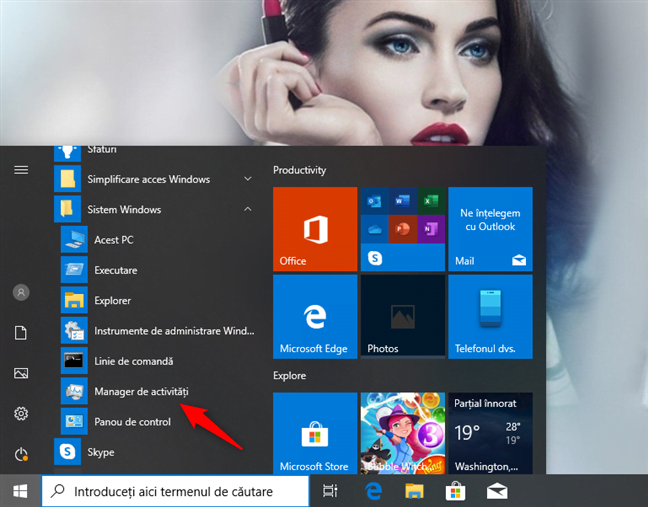Screen dimensions: 648x507
Task: Open Linie de comandă
Action: (x=133, y=361)
